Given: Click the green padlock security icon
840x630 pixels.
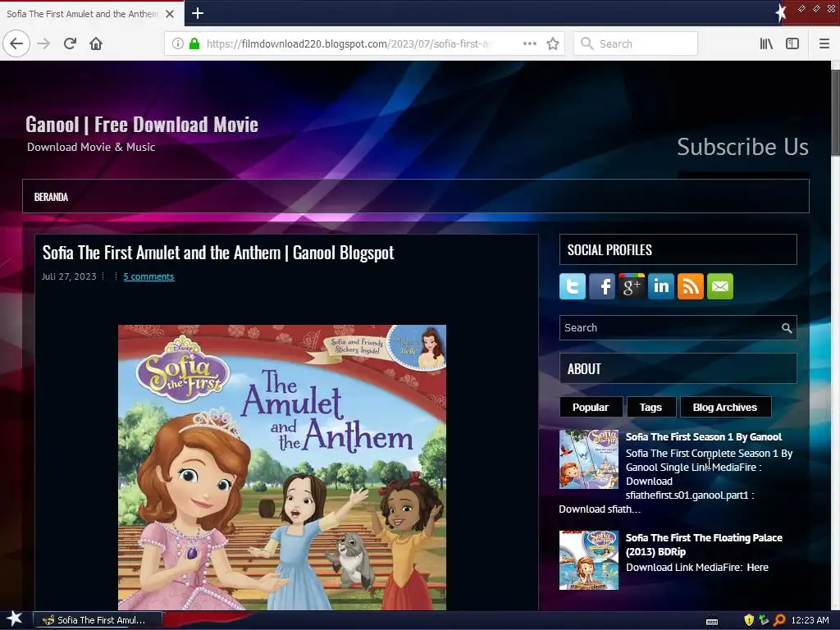Looking at the screenshot, I should point(194,43).
